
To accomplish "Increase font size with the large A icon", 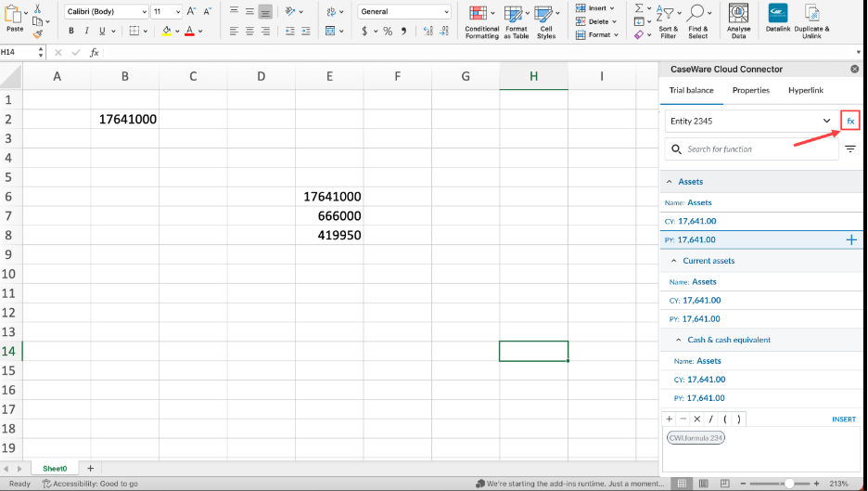I will point(191,11).
